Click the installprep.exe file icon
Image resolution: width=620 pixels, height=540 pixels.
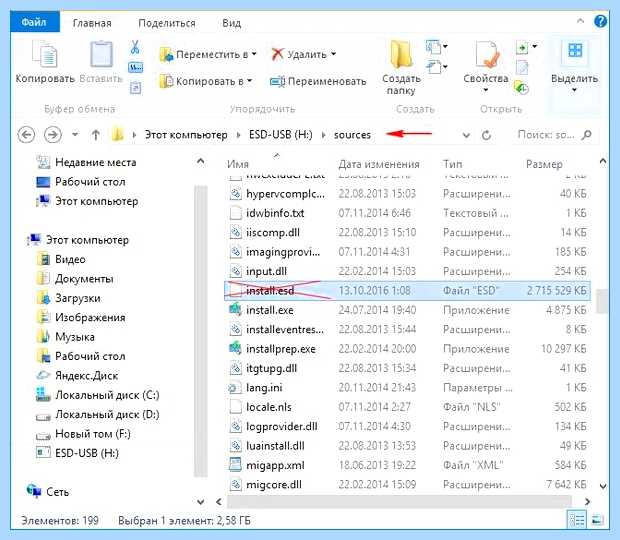235,348
